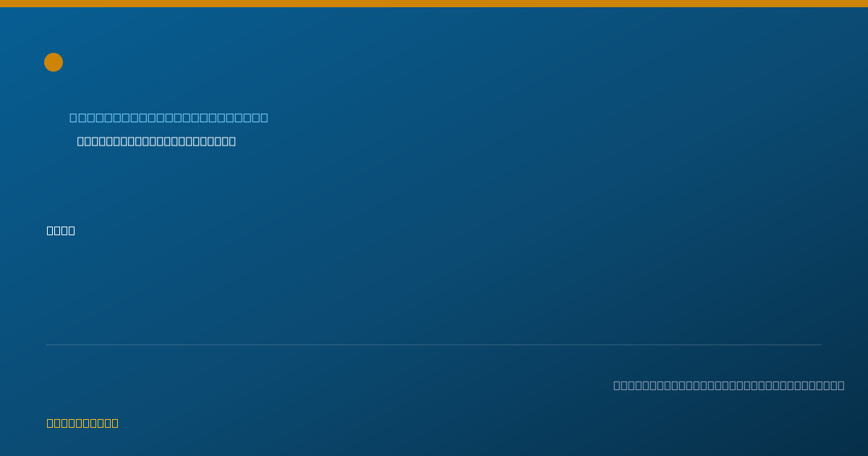Click the gray footer text at bottom right
The height and width of the screenshot is (456, 868).
click(x=728, y=385)
